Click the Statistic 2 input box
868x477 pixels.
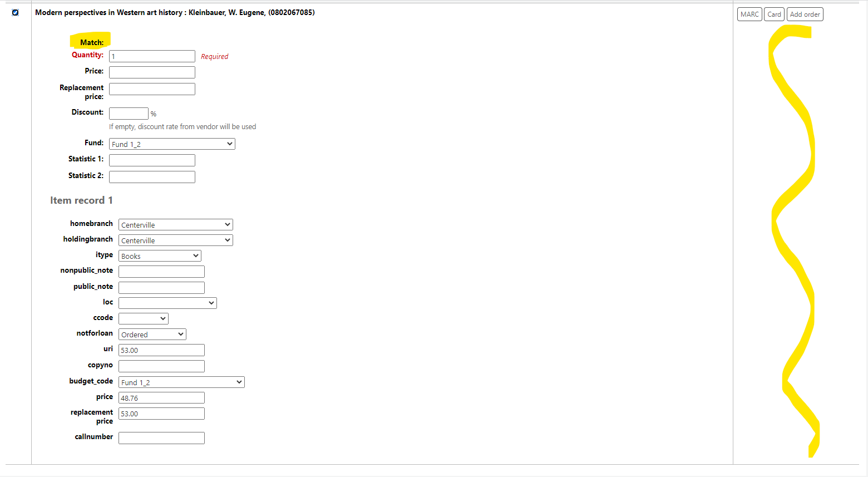click(152, 177)
